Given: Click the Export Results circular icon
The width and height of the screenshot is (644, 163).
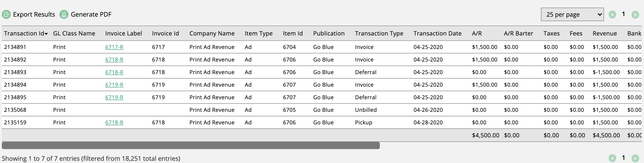Looking at the screenshot, I should pos(6,14).
